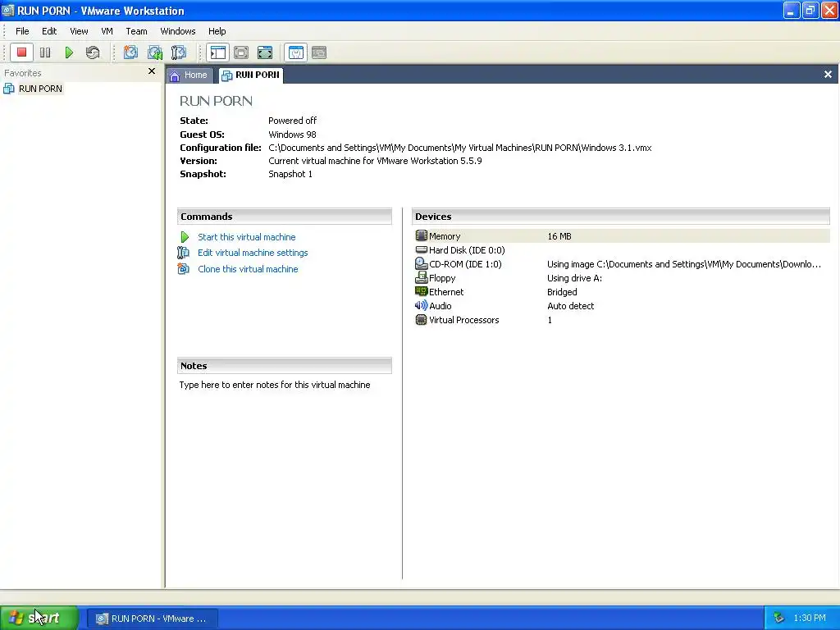Select the RUN PORN tab
The image size is (840, 630).
pyautogui.click(x=251, y=75)
